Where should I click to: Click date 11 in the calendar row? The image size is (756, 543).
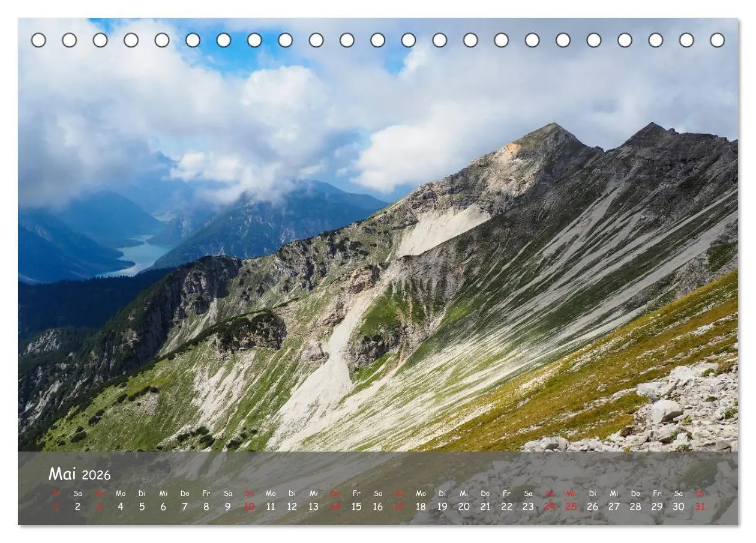pos(271,506)
